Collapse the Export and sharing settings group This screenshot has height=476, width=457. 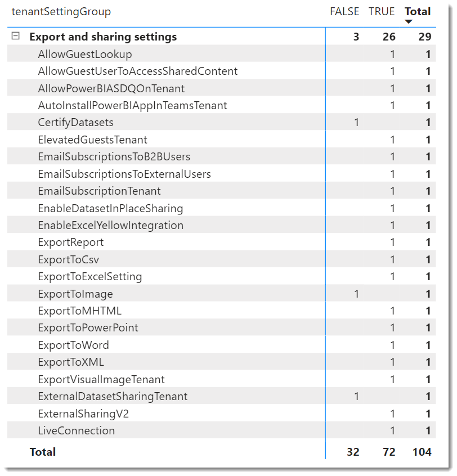pyautogui.click(x=16, y=36)
